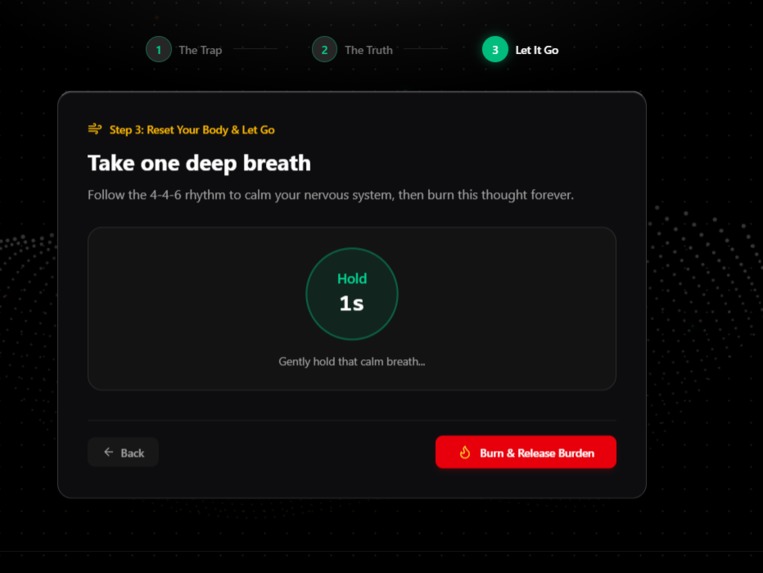Select step 1 circle for The Trap
Image resolution: width=763 pixels, height=573 pixels.
pyautogui.click(x=159, y=50)
